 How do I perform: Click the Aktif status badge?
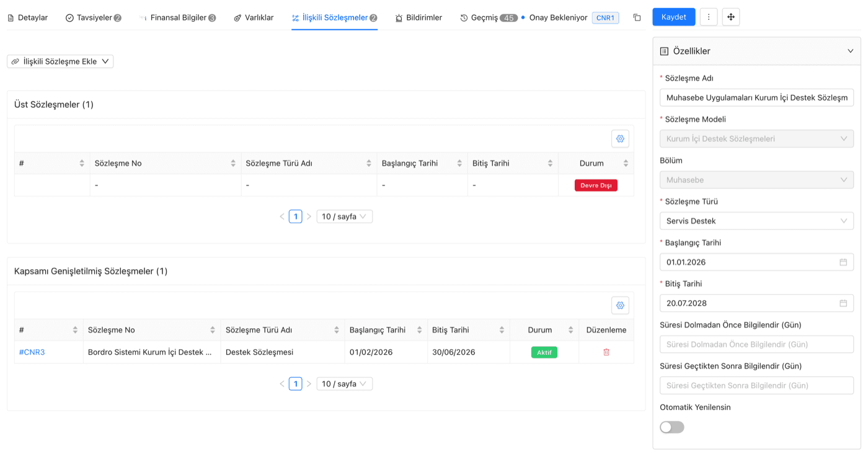[x=544, y=352]
